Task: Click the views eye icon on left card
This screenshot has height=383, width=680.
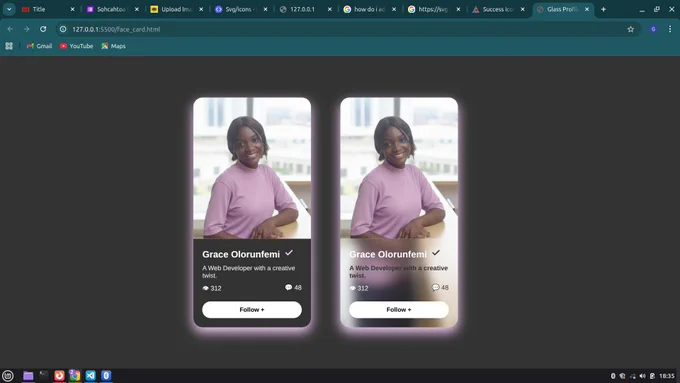Action: click(206, 288)
